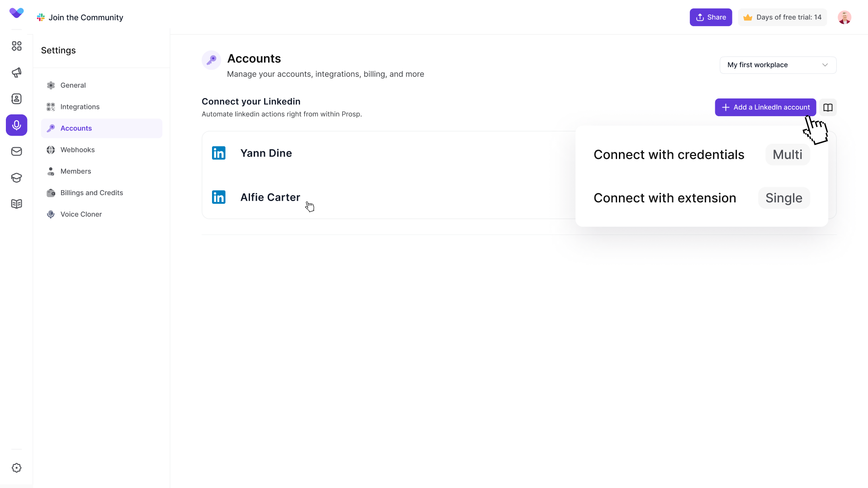Open the mail inbox icon
This screenshot has width=868, height=488.
pyautogui.click(x=17, y=151)
